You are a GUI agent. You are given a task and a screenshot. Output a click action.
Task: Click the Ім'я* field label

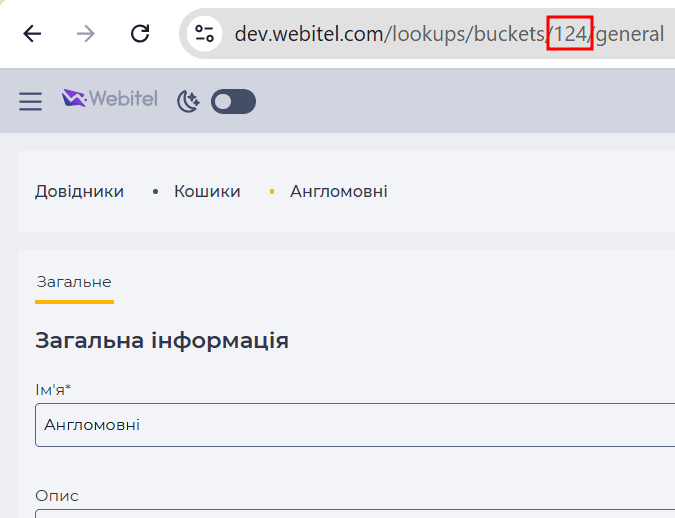click(53, 390)
